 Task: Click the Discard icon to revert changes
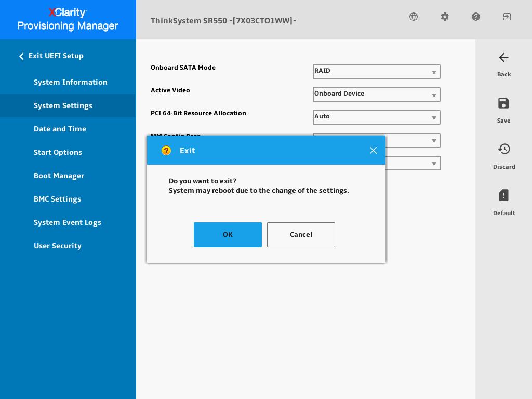pyautogui.click(x=504, y=149)
